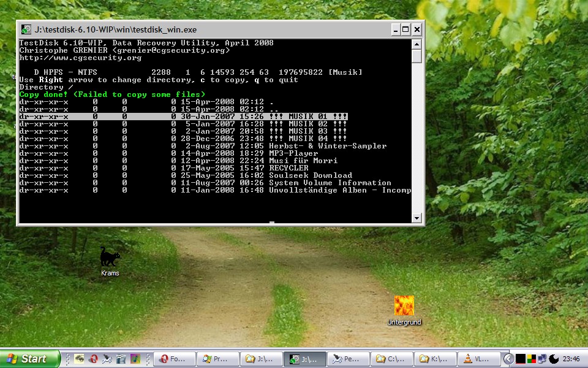Launch Opera from the quick launch bar
This screenshot has height=368, width=588.
tap(93, 359)
